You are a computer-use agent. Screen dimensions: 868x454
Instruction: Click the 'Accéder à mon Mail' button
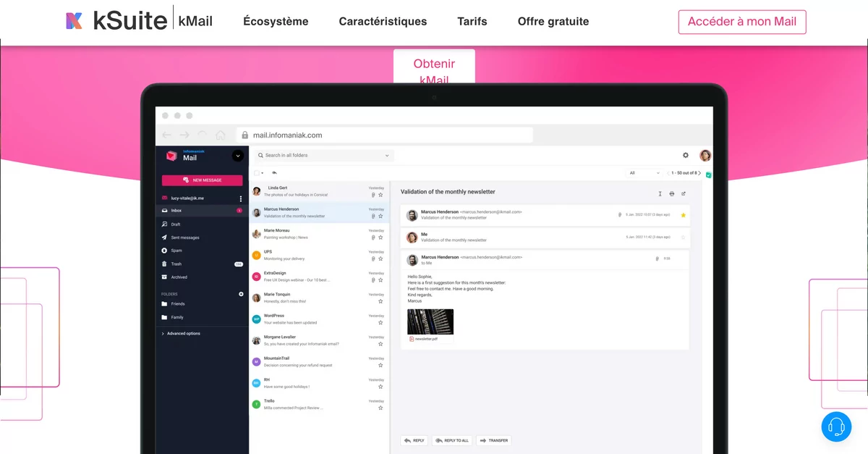(742, 22)
